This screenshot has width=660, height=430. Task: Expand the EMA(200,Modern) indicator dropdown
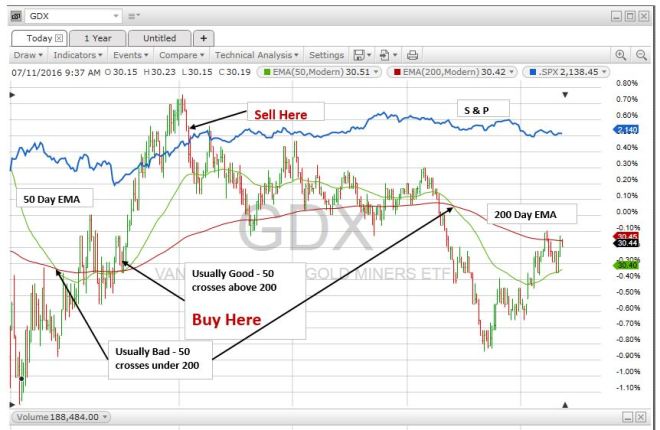point(511,72)
